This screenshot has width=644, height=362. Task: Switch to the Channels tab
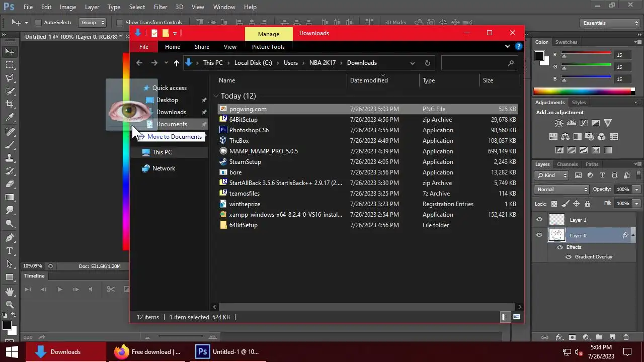[567, 164]
